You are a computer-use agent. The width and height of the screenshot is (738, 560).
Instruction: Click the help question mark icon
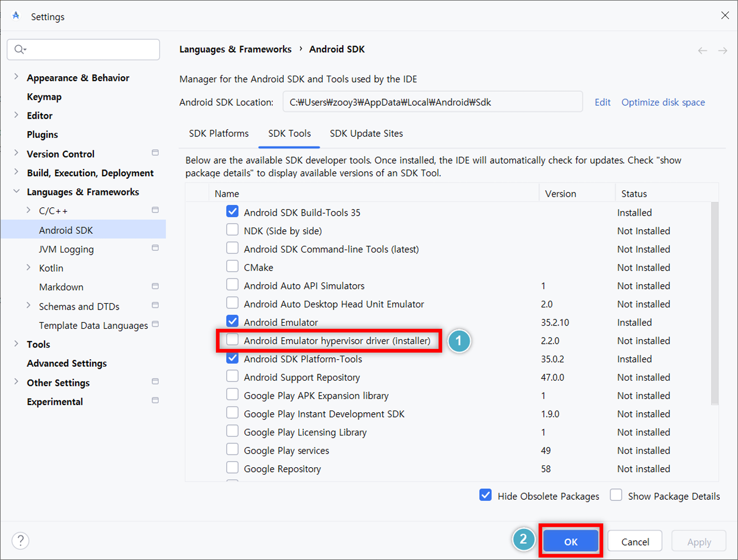pyautogui.click(x=20, y=540)
